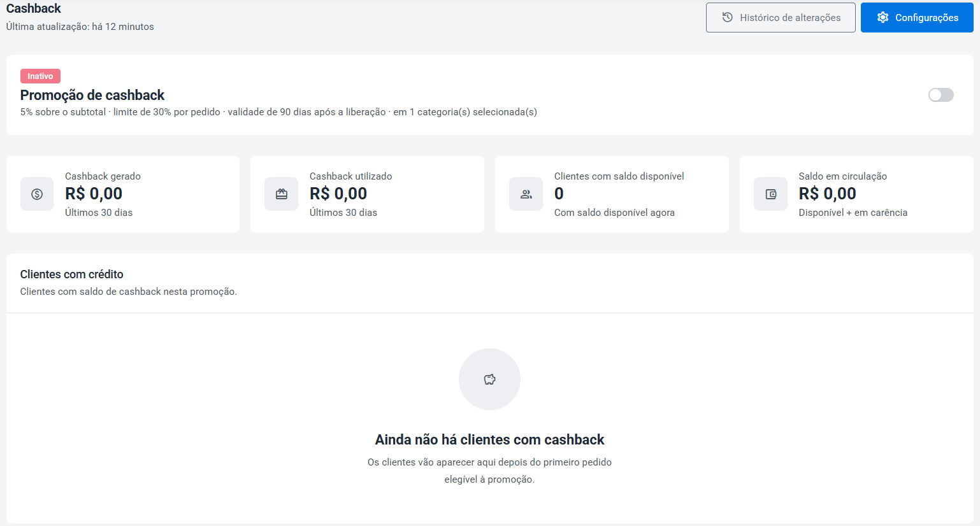
Task: Click 'Disponível + em carência' caption
Action: tap(853, 213)
